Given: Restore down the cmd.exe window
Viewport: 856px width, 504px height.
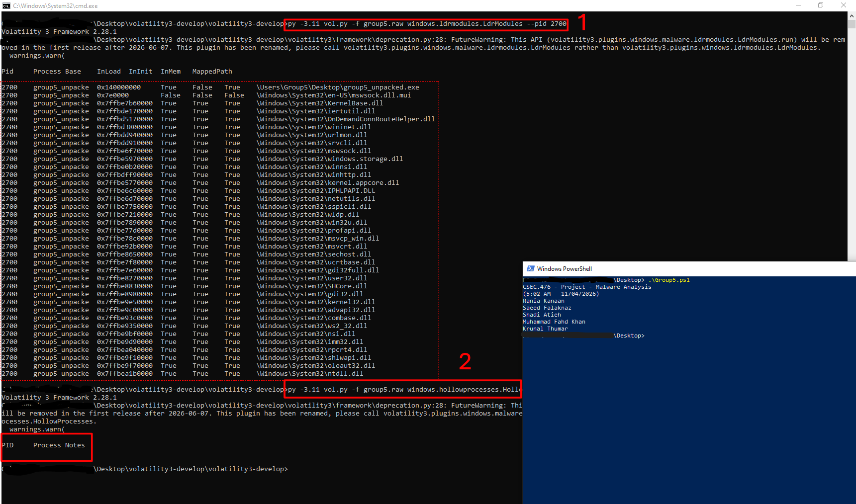Looking at the screenshot, I should [x=821, y=5].
